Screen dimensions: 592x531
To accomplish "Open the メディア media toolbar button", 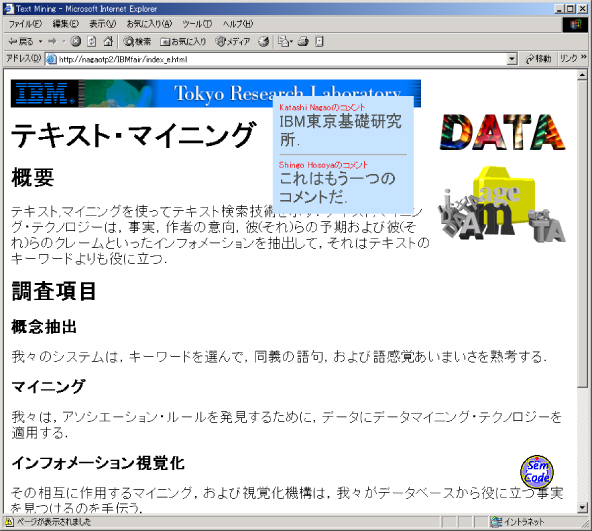I will [x=233, y=42].
